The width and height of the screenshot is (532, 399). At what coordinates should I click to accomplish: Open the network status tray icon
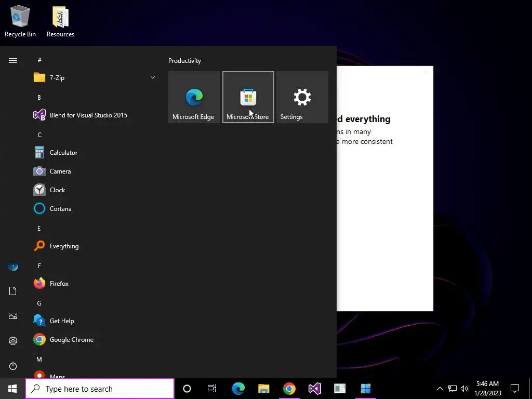[453, 389]
